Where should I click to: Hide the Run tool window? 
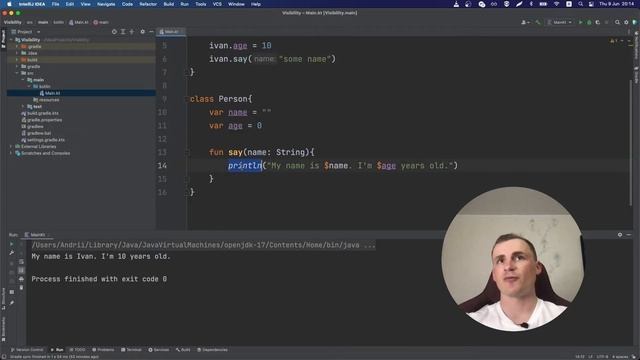629,235
